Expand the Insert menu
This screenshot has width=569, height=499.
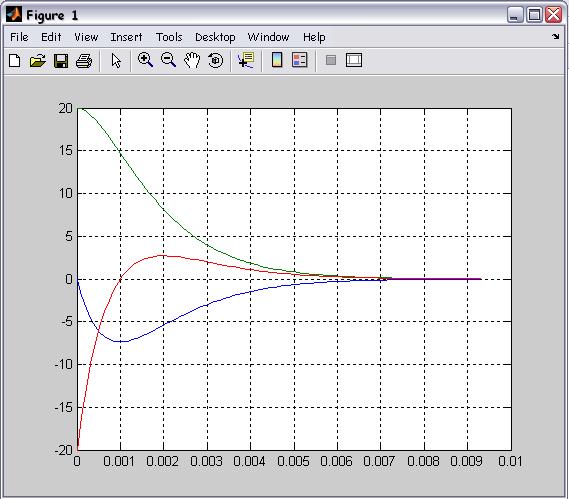[x=126, y=37]
